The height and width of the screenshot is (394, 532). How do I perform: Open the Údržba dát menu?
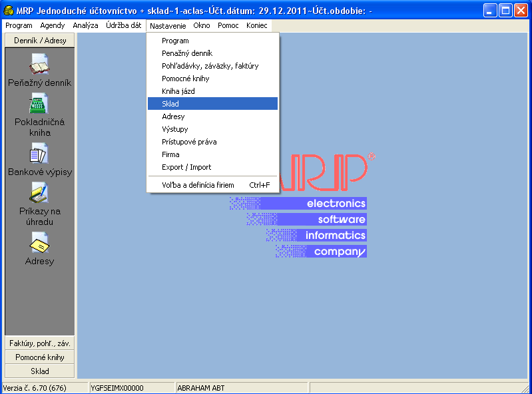[123, 25]
